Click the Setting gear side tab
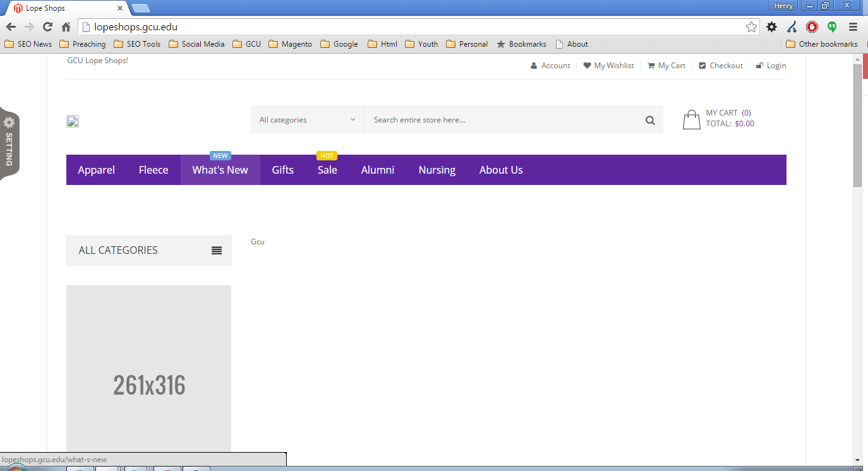Viewport: 868px width, 471px height. click(9, 143)
